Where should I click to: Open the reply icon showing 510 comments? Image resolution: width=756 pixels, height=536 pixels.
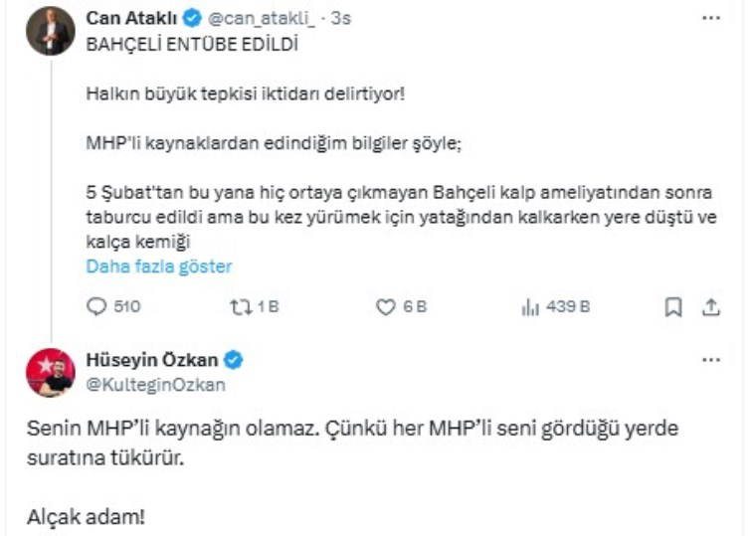(x=97, y=307)
